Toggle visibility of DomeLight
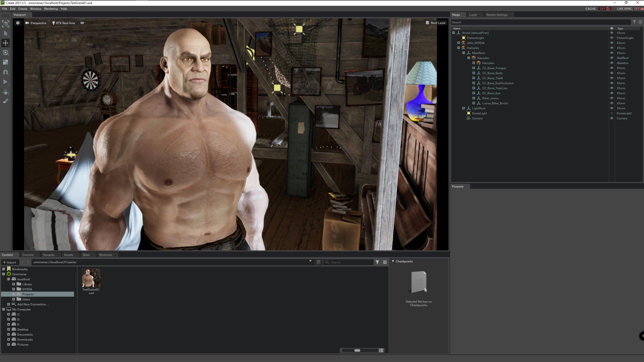The image size is (644, 362). (612, 113)
